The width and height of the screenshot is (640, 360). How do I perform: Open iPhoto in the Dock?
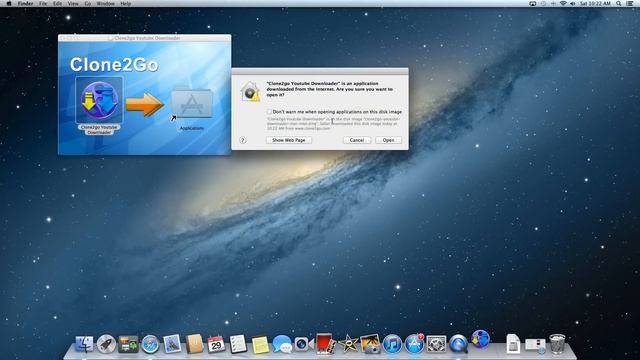(370, 344)
